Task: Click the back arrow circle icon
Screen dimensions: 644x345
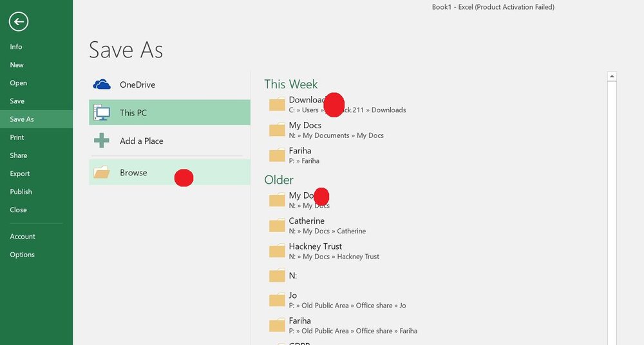Action: point(19,21)
